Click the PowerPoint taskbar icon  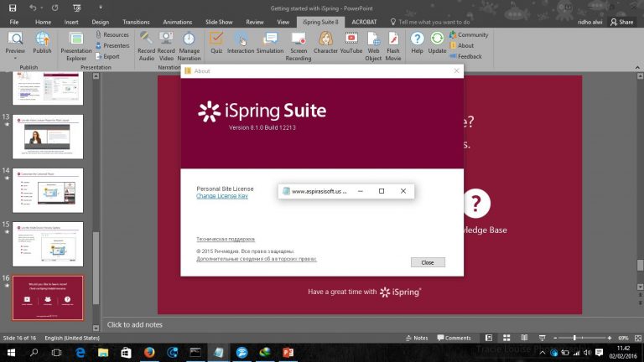pyautogui.click(x=288, y=353)
